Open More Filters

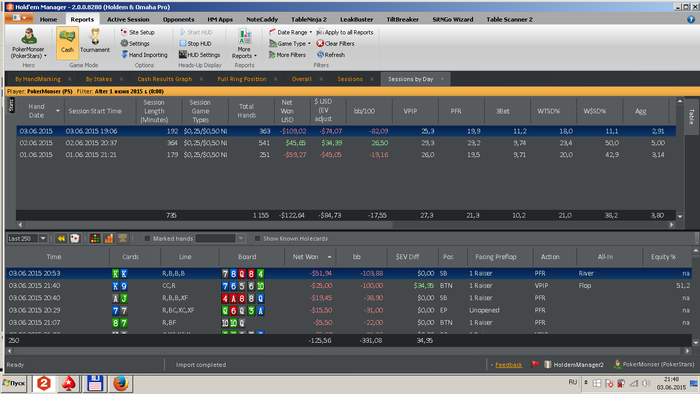[287, 54]
